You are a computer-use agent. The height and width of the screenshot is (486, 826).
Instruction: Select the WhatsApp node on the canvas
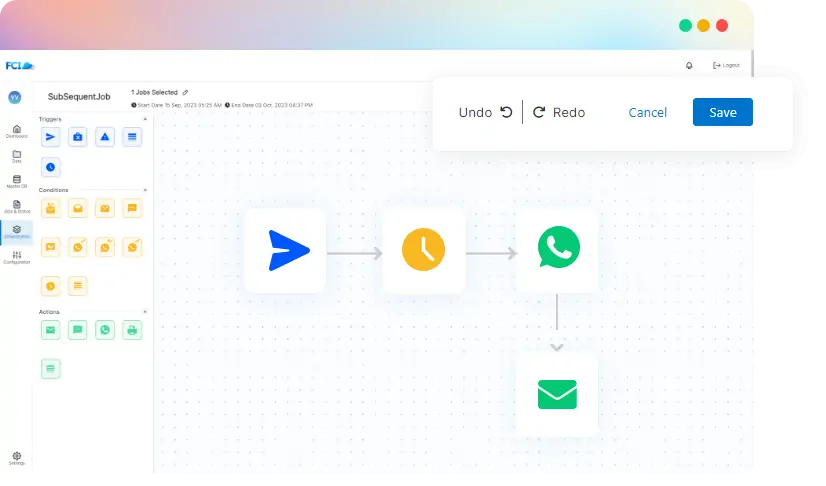(557, 250)
